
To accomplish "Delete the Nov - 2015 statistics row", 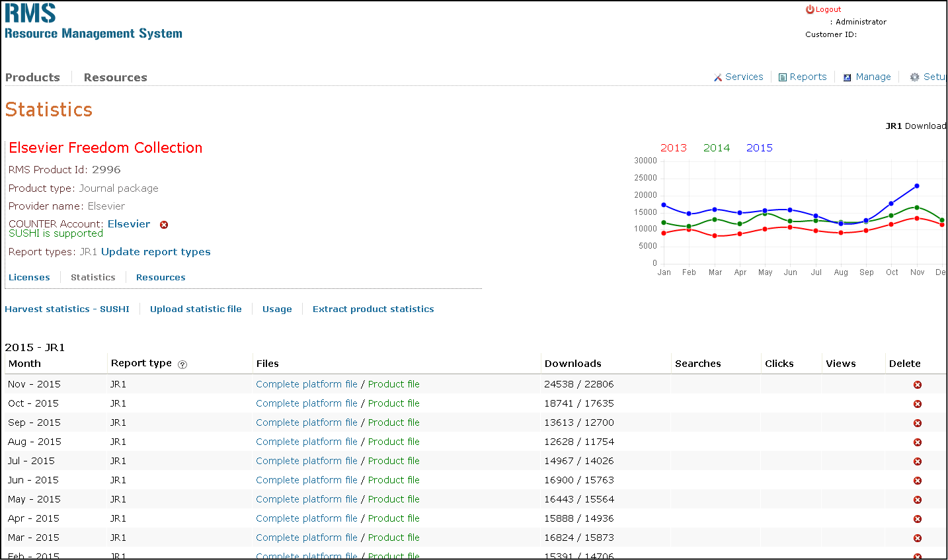I will pos(918,385).
